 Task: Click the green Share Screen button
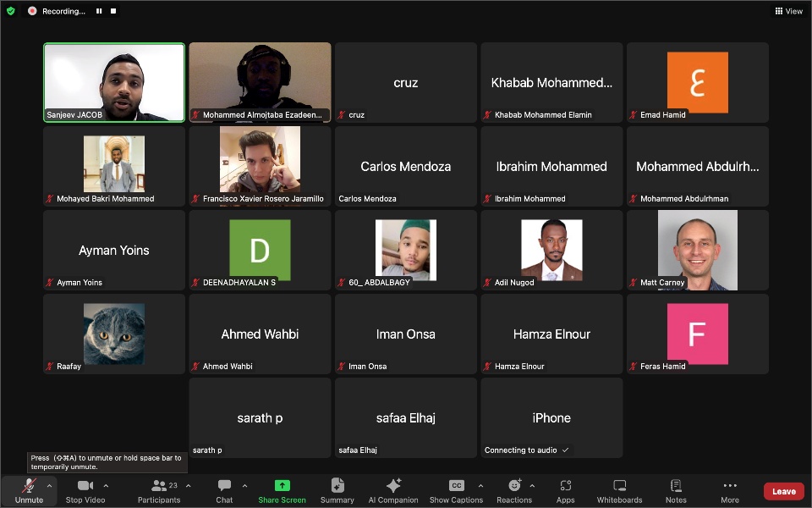point(283,490)
